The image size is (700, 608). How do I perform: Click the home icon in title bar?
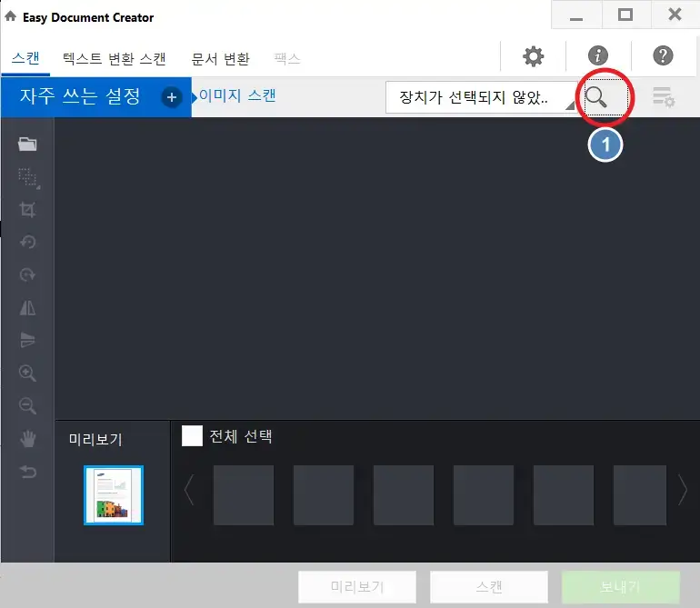point(10,16)
